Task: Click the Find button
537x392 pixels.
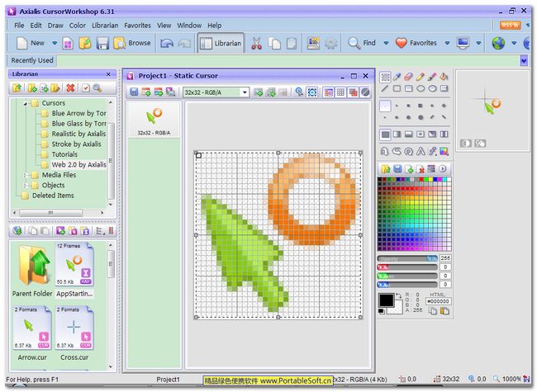Action: click(x=362, y=43)
